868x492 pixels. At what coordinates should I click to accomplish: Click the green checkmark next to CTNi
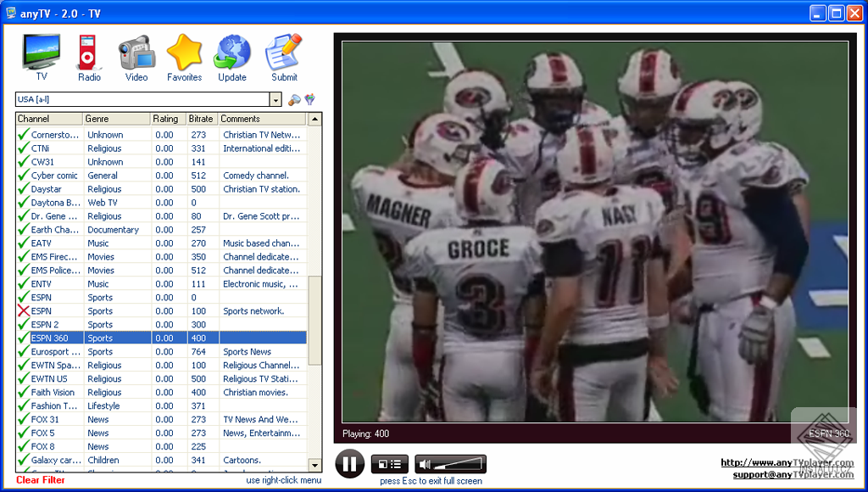(x=23, y=148)
